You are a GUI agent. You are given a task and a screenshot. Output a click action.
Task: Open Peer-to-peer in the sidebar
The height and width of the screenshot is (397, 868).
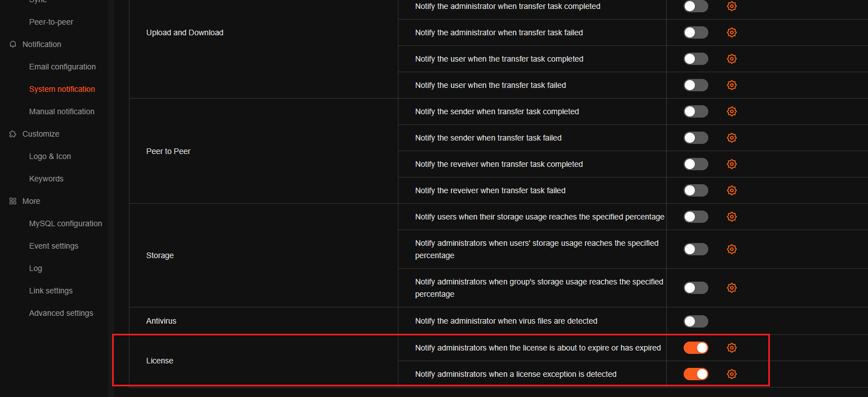tap(51, 22)
